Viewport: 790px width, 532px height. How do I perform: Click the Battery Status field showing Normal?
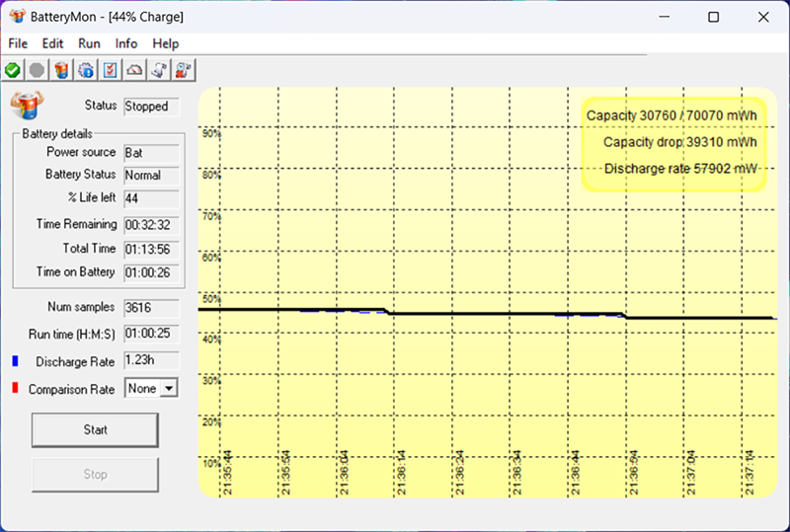pos(151,176)
